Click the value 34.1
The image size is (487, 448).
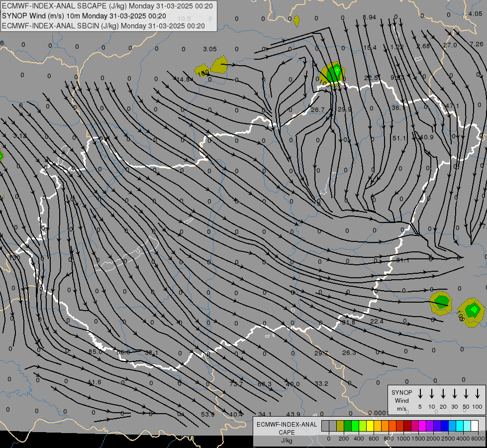click(265, 415)
